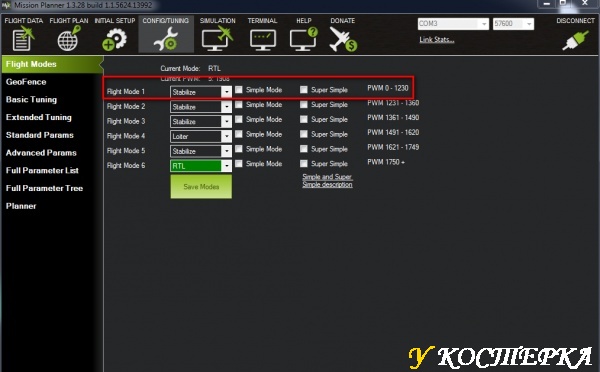
Task: Open the Help monitor icon
Action: click(304, 39)
